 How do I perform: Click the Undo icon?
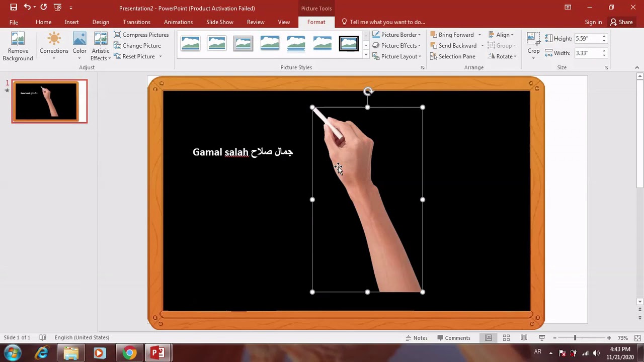click(27, 8)
